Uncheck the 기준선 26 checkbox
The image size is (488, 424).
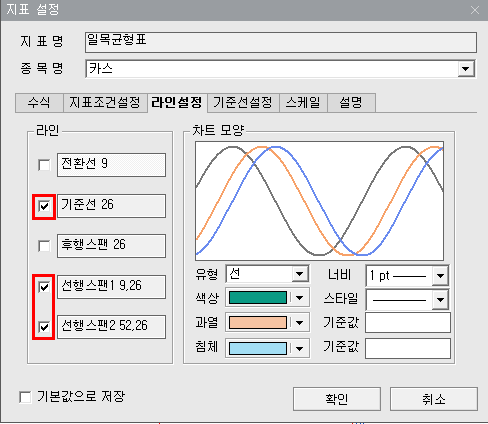click(x=44, y=206)
